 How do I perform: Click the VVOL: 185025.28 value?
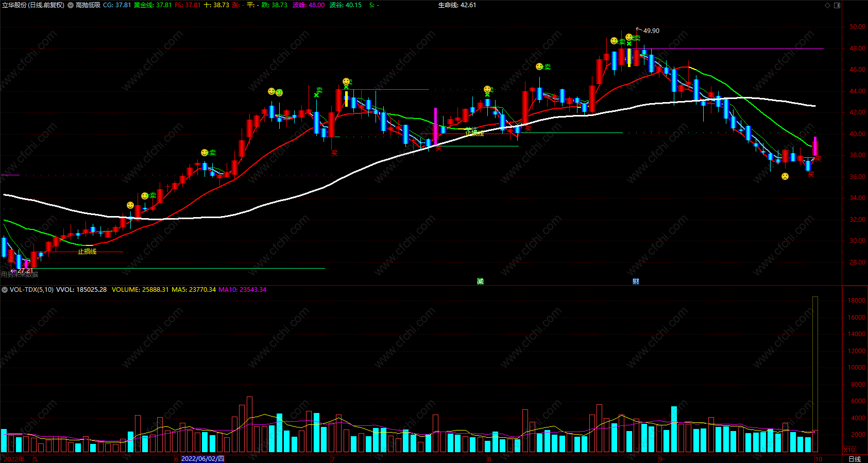click(x=81, y=290)
